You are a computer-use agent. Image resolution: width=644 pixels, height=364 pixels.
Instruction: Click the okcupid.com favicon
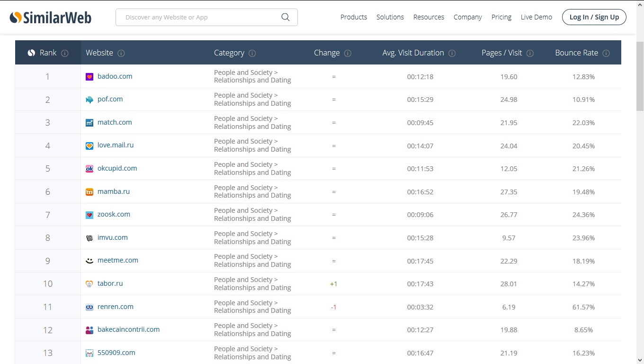pos(89,169)
